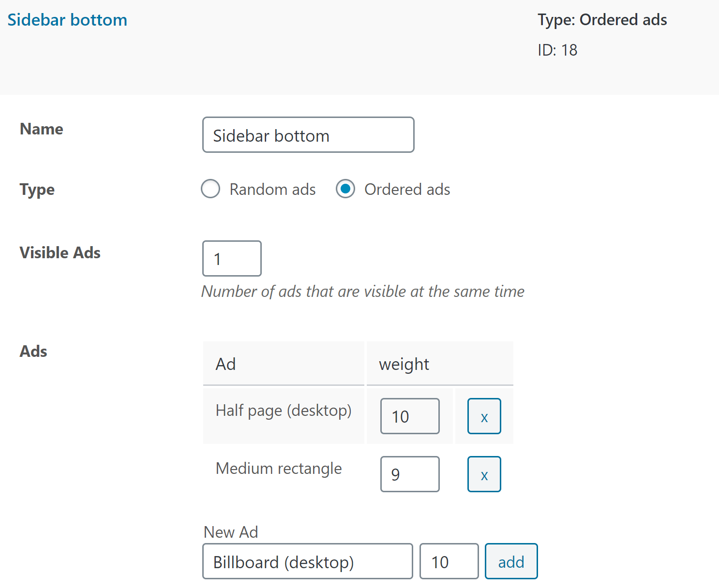Edit the weight field for Half page (desktop)
The image size is (719, 588).
coord(410,416)
